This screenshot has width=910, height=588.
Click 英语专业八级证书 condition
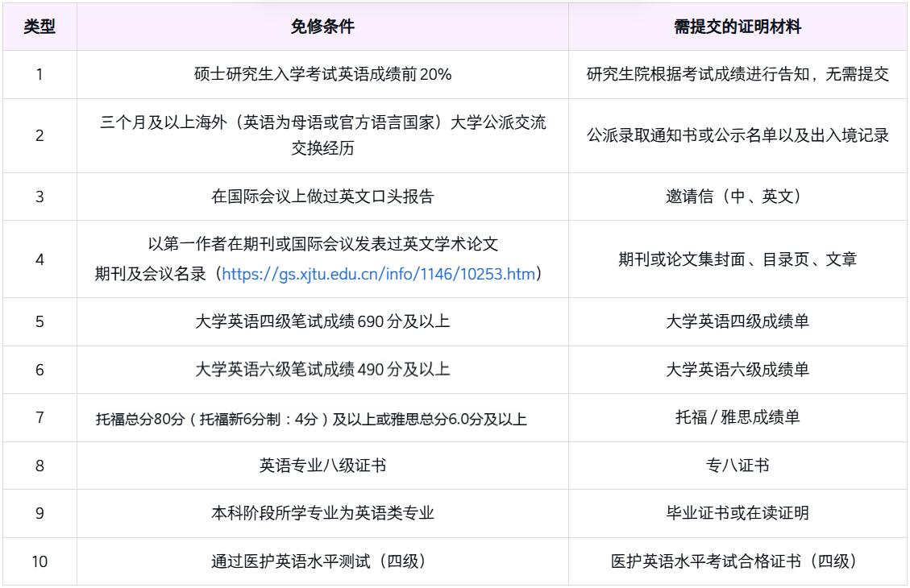tap(322, 465)
